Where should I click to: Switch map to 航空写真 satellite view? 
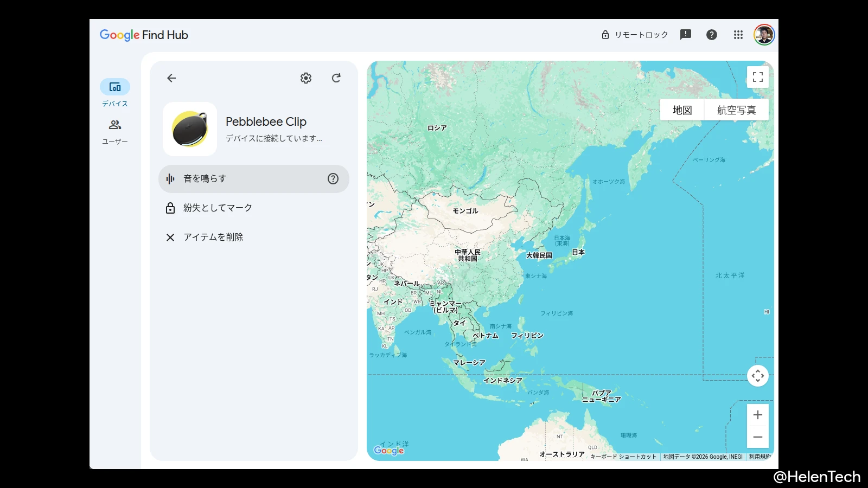[x=736, y=110]
